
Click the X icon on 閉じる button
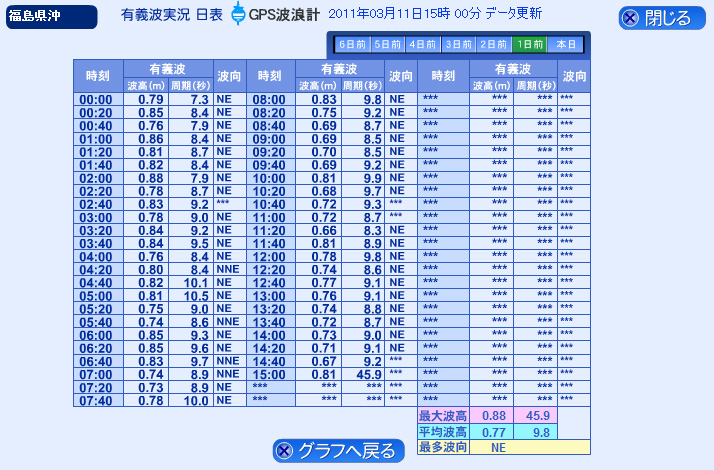tap(631, 18)
